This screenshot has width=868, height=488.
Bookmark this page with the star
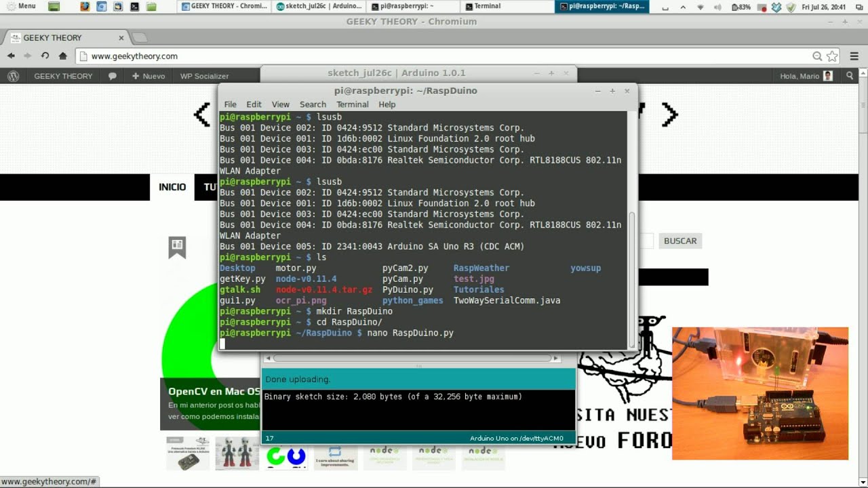[832, 56]
